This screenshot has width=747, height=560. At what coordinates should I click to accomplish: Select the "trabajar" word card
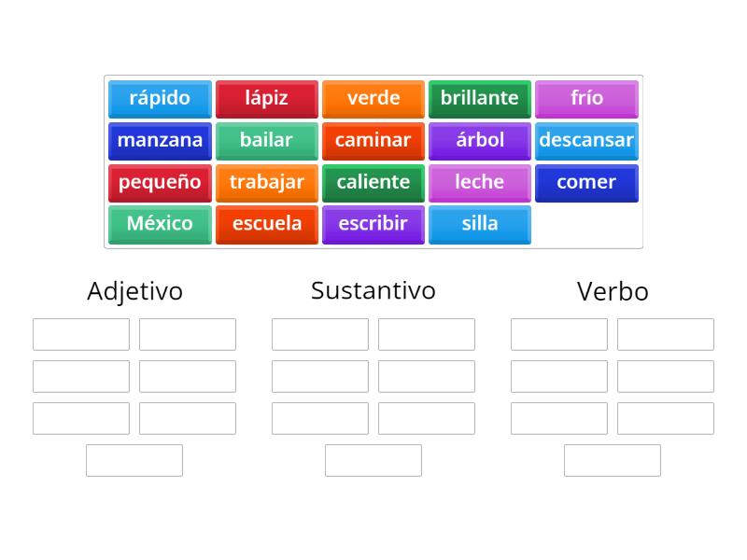[266, 182]
